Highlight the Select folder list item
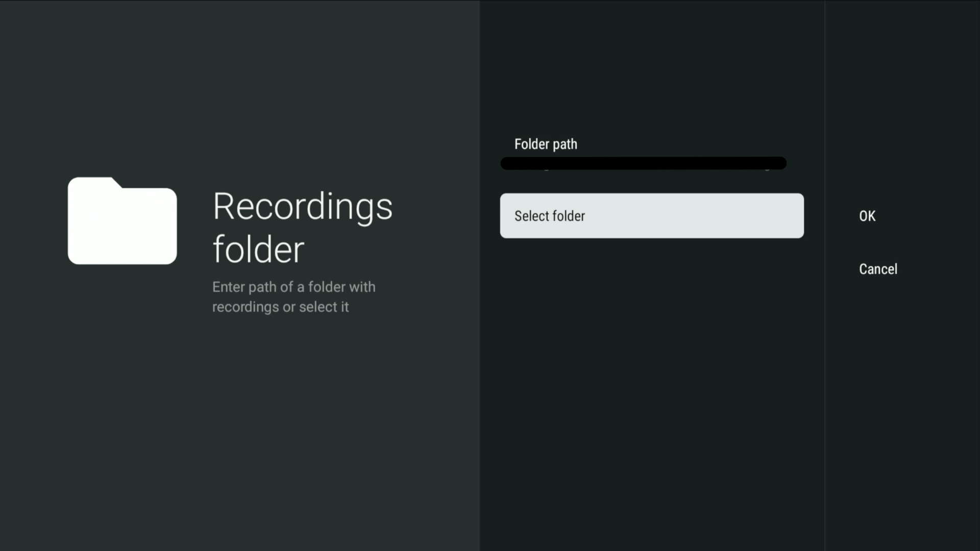The width and height of the screenshot is (980, 551). pyautogui.click(x=651, y=216)
